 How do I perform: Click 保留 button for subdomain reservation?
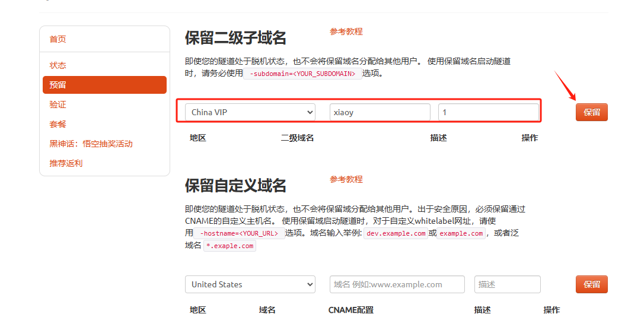(591, 112)
